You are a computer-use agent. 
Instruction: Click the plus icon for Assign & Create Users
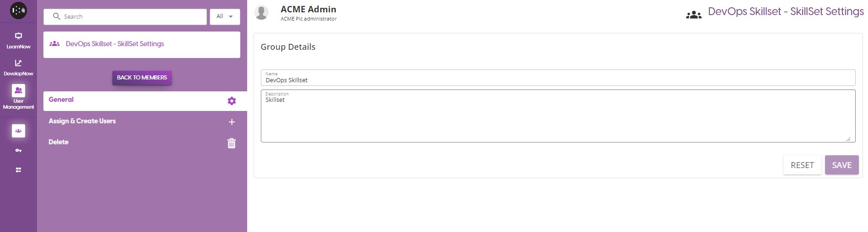[232, 122]
